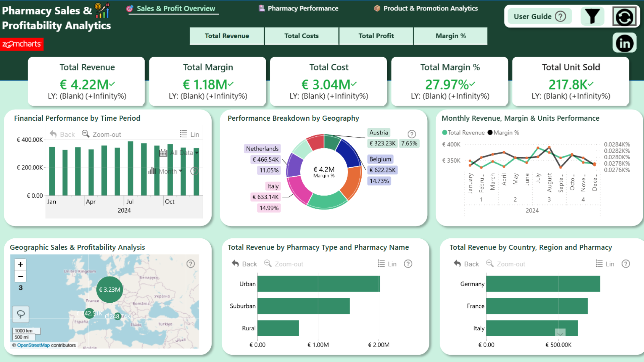Image resolution: width=644 pixels, height=362 pixels.
Task: Click the map zoom-out minus button
Action: [20, 277]
